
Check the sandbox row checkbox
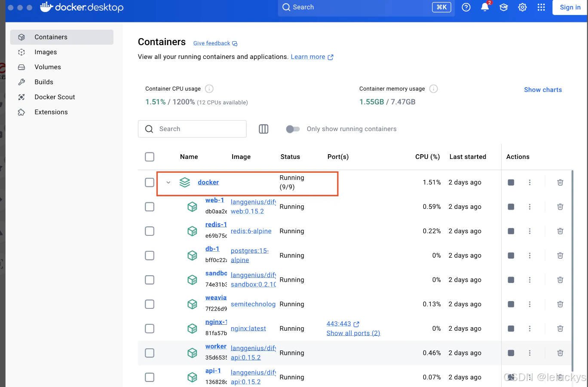150,280
